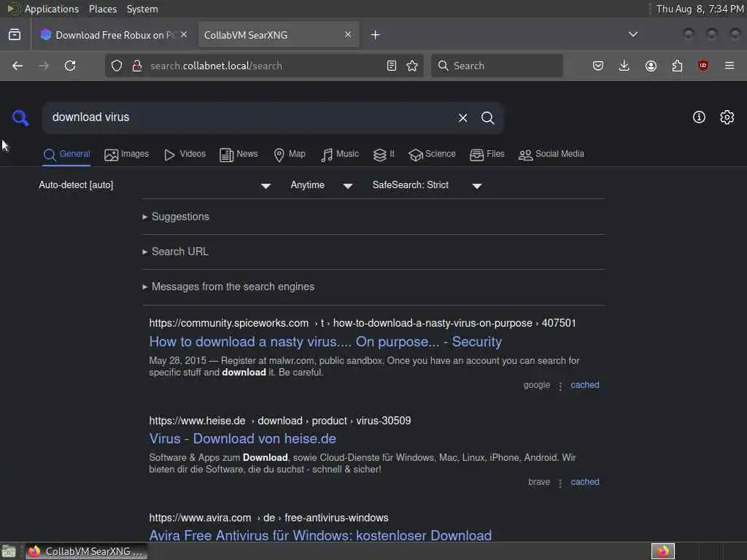Click the SearXNG magnifier logo

tap(20, 117)
